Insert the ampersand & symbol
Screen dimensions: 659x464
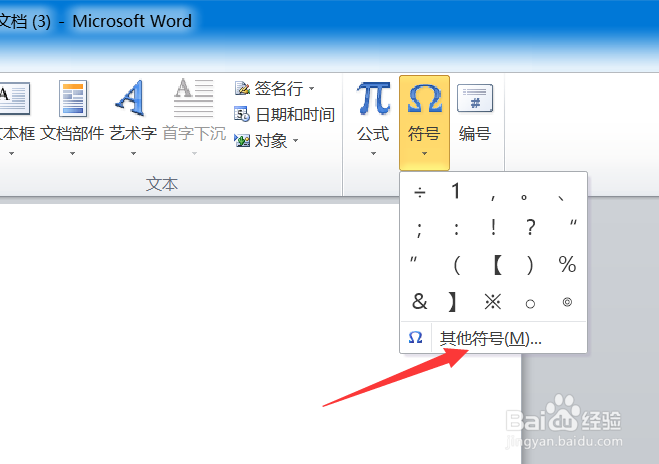[x=419, y=301]
